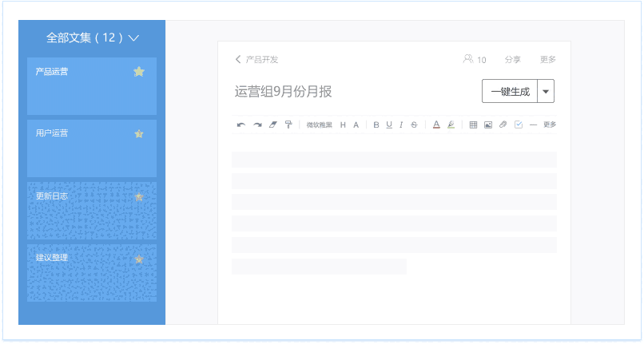Image resolution: width=644 pixels, height=344 pixels.
Task: Toggle underline formatting
Action: pyautogui.click(x=389, y=125)
